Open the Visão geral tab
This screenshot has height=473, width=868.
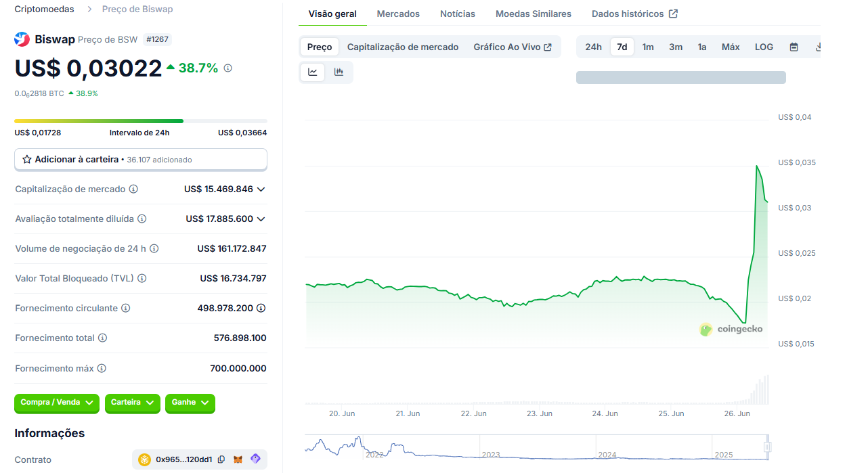coord(332,14)
